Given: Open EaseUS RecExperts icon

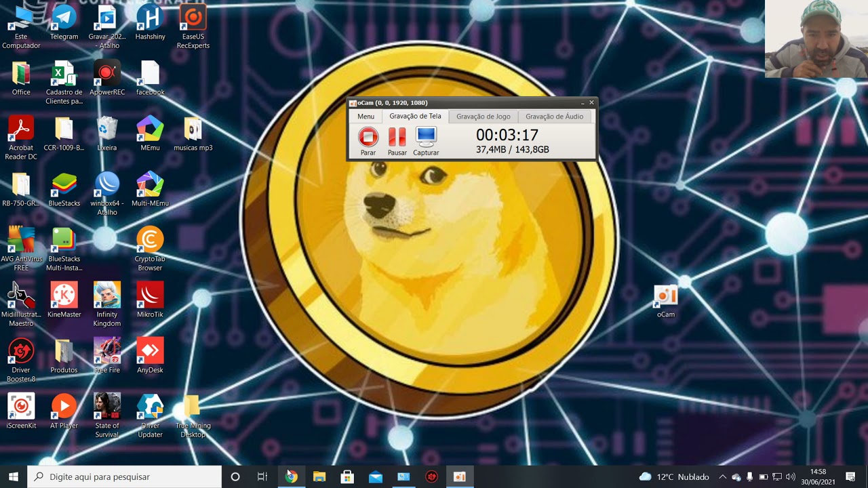Looking at the screenshot, I should (x=193, y=27).
